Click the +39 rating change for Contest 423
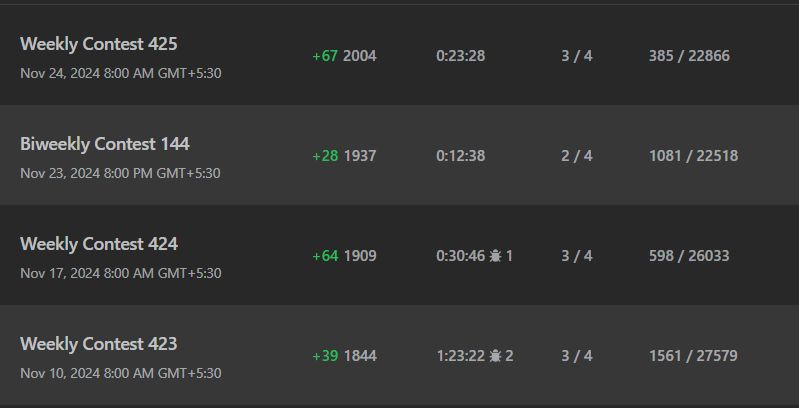Viewport: 799px width, 408px height. pyautogui.click(x=325, y=356)
